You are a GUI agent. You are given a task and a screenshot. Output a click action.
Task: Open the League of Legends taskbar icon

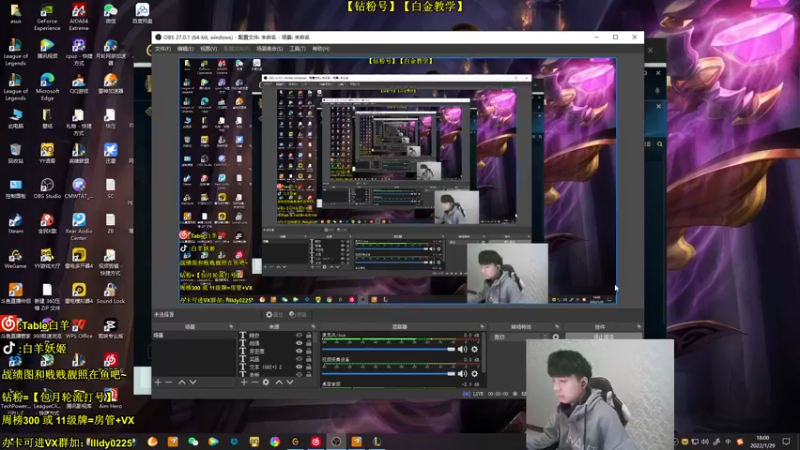(x=377, y=441)
